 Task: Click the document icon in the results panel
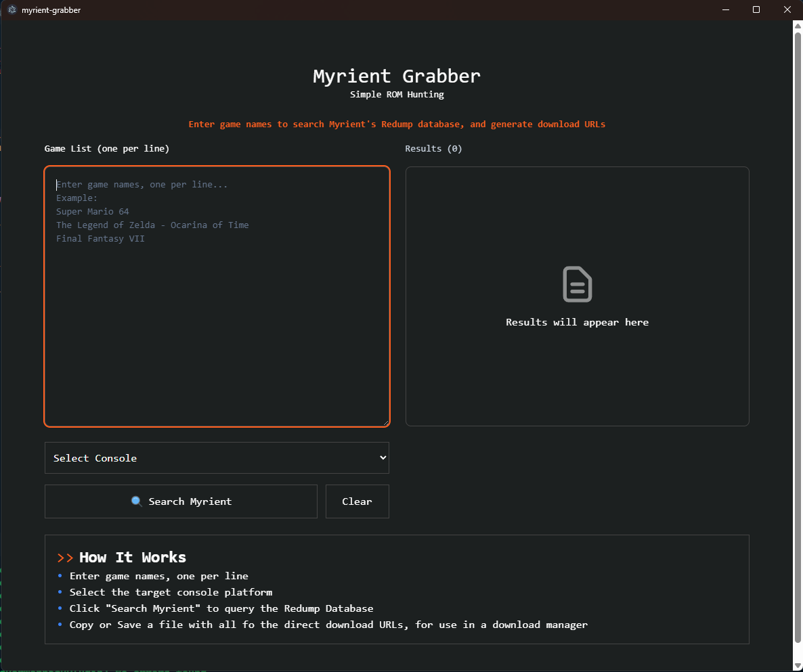(x=577, y=284)
